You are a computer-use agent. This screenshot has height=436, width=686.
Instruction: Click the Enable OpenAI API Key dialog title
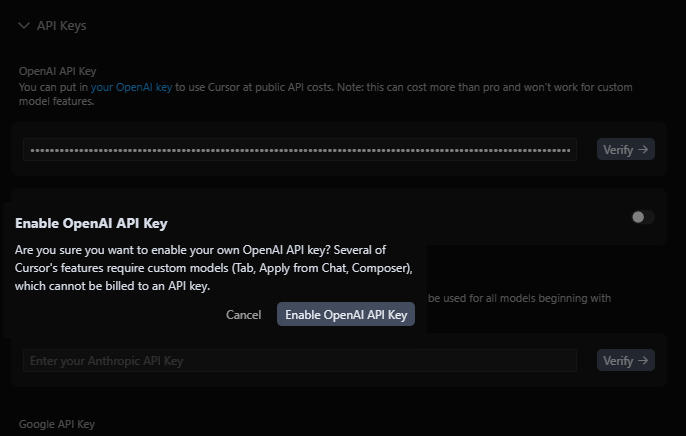pos(91,224)
